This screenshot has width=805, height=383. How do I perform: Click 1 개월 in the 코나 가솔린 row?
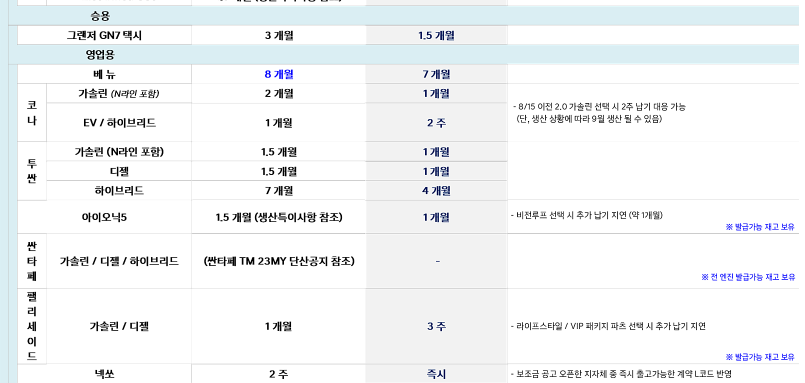pos(436,93)
